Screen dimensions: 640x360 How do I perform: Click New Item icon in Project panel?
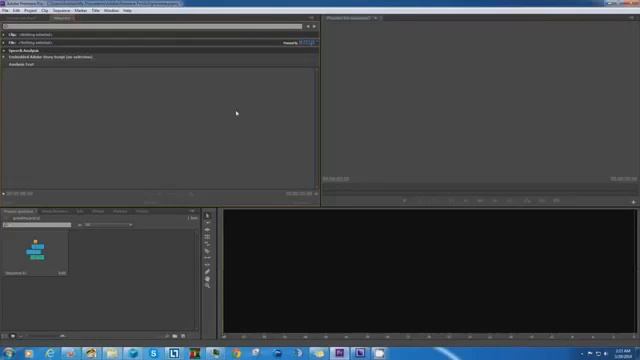(183, 336)
